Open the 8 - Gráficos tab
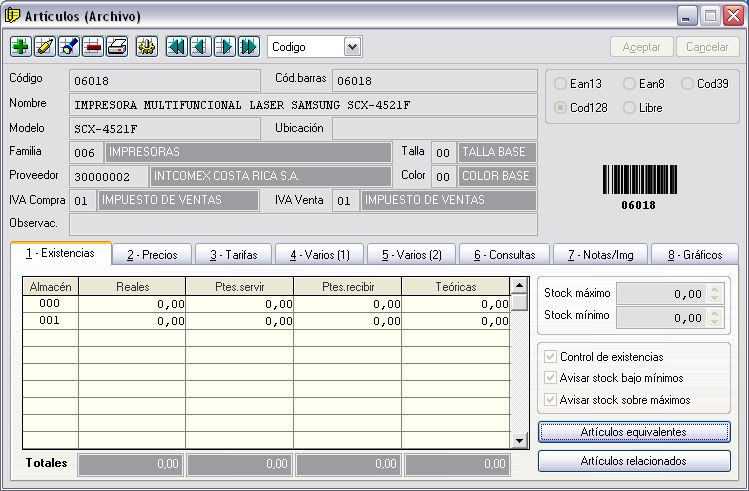749x491 pixels. click(x=695, y=255)
